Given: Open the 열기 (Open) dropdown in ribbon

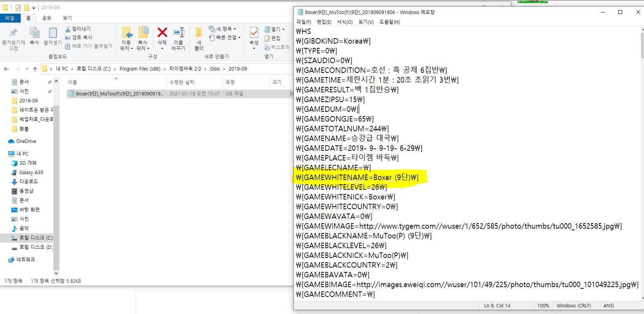Looking at the screenshot, I should pyautogui.click(x=275, y=29).
